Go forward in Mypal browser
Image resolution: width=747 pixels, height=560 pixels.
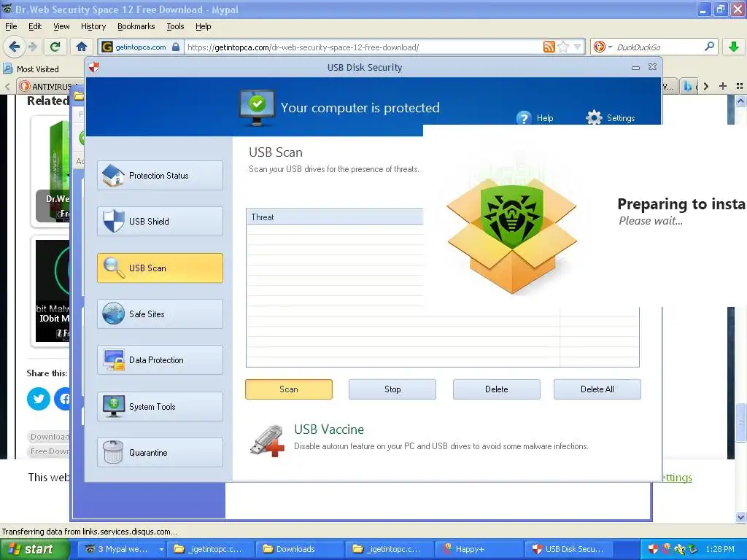coord(32,47)
